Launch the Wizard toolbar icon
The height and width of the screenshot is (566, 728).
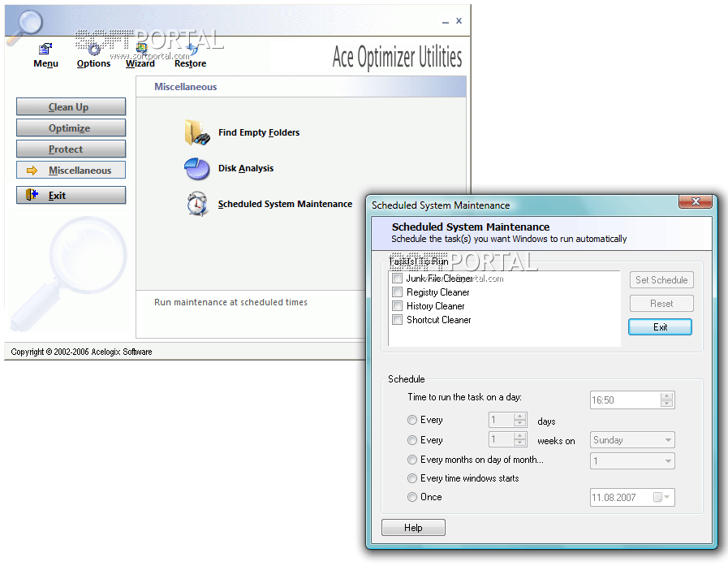[141, 49]
